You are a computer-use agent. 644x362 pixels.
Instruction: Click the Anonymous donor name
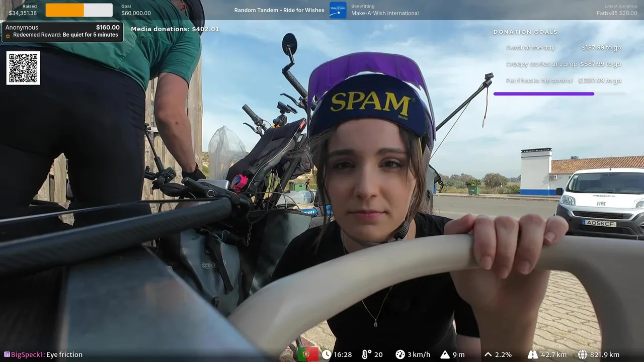point(22,28)
